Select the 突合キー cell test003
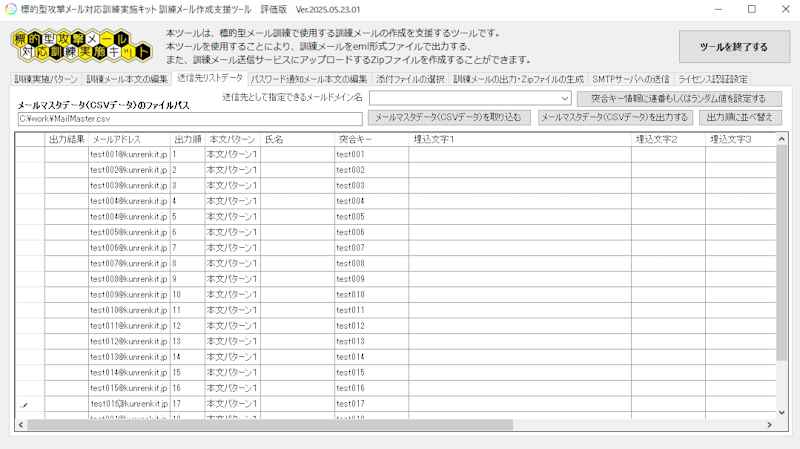Image resolution: width=800 pixels, height=449 pixels. (x=371, y=186)
